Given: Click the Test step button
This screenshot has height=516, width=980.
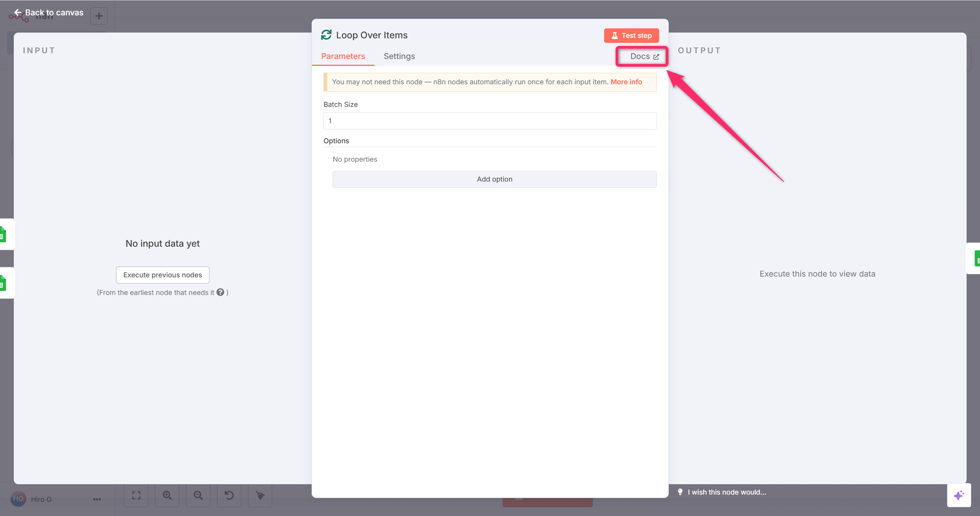Looking at the screenshot, I should click(x=631, y=36).
